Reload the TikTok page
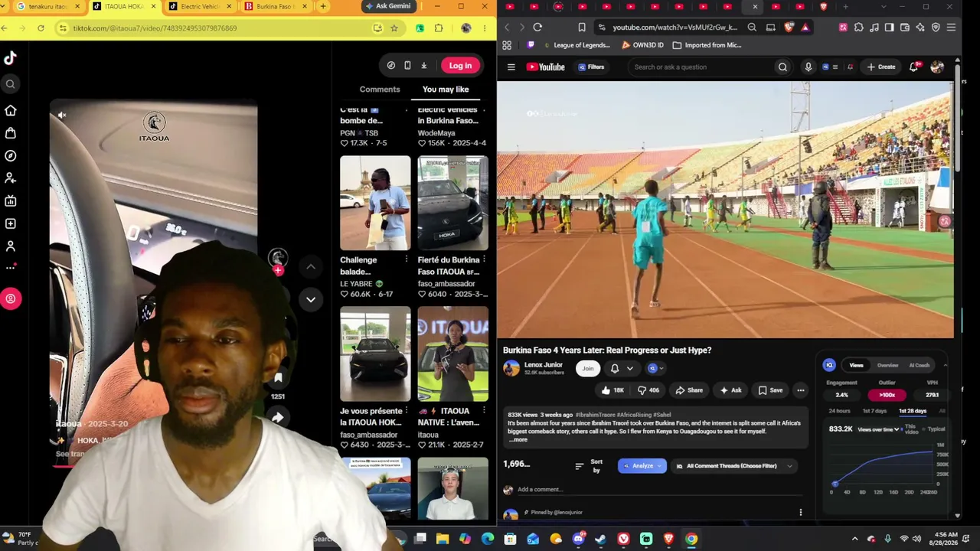Viewport: 980px width, 551px height. tap(41, 28)
